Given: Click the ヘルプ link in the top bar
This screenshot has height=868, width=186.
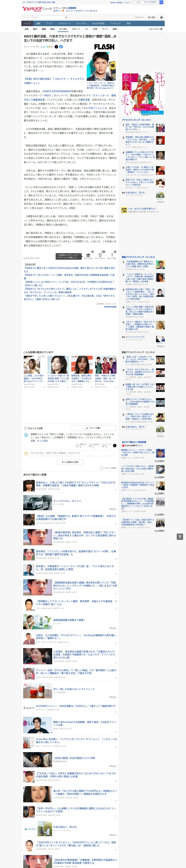Looking at the screenshot, I should pyautogui.click(x=127, y=2).
